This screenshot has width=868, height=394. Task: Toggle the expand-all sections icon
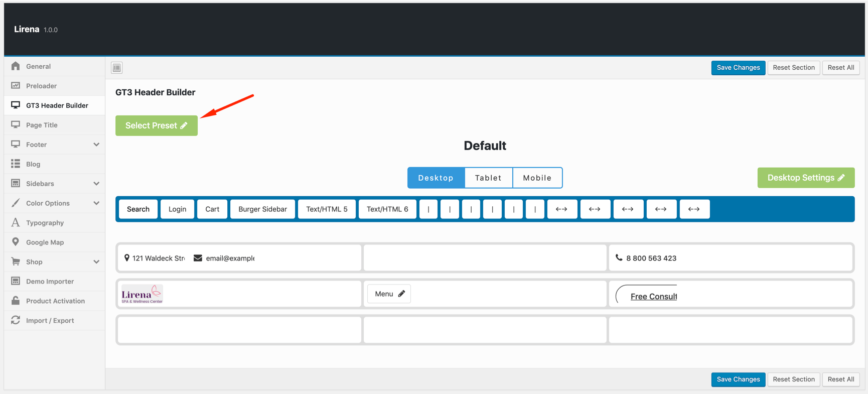click(x=117, y=68)
